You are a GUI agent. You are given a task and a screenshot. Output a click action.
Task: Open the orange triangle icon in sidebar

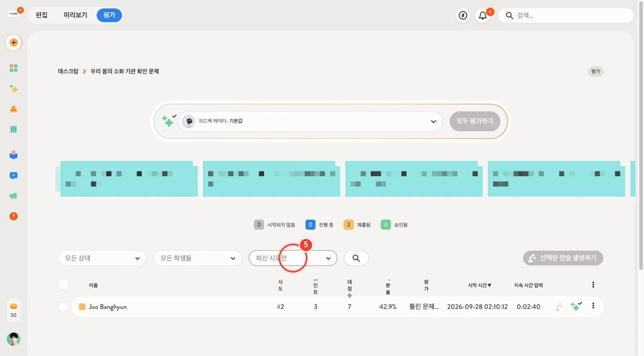14,109
